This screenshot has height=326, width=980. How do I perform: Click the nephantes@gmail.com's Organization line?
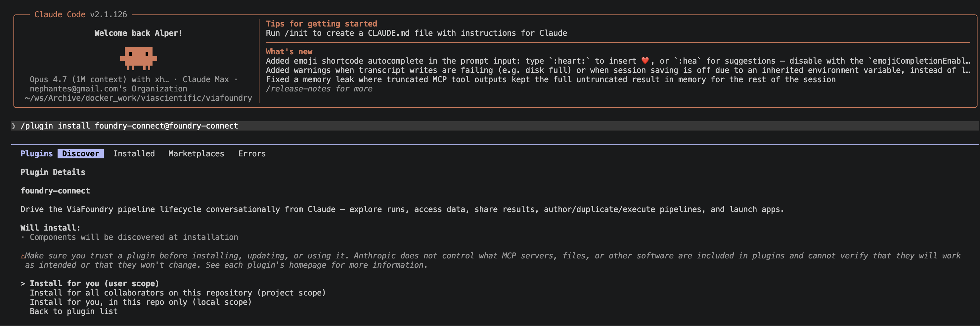coord(109,89)
